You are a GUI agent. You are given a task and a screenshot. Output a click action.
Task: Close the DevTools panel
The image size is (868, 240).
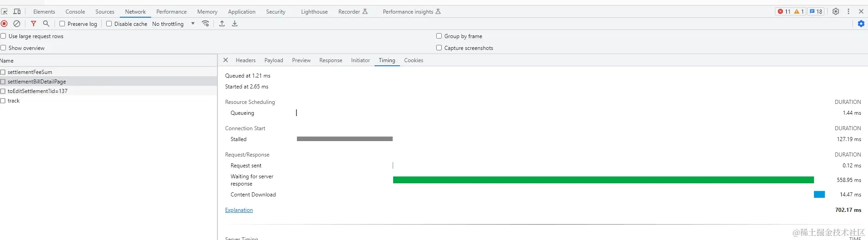tap(861, 11)
